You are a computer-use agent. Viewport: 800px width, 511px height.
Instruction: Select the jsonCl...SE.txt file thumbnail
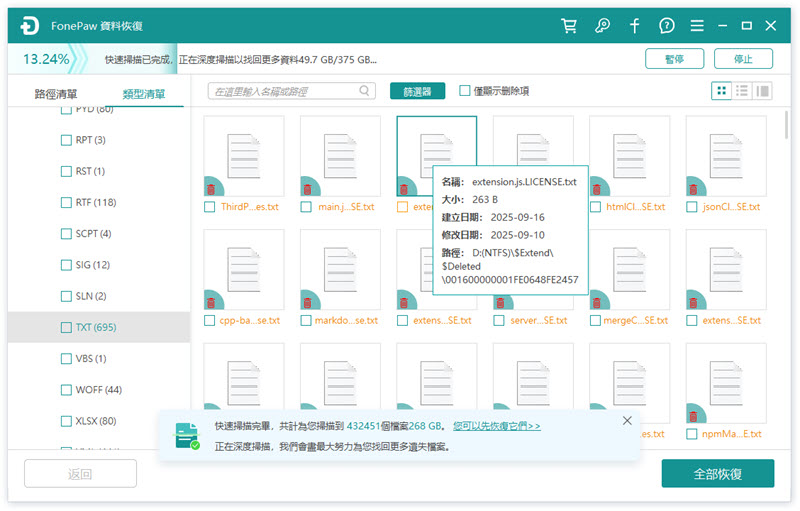coord(726,156)
